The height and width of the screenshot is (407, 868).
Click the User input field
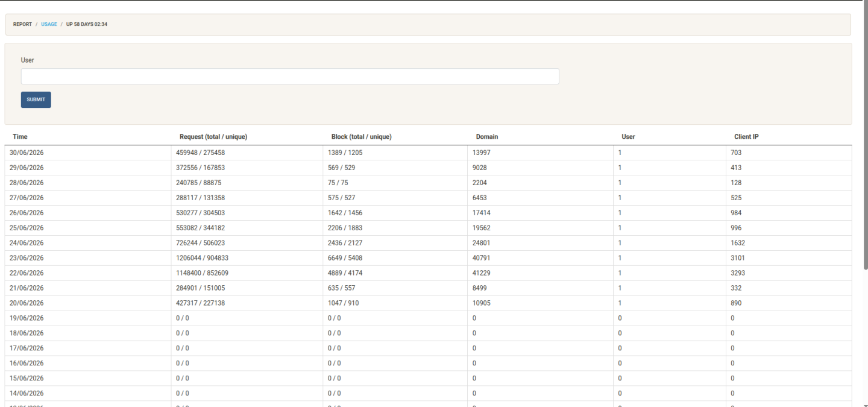click(290, 76)
